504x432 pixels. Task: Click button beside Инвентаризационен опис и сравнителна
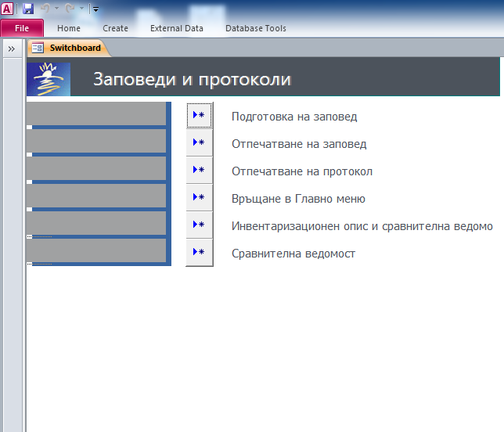[x=200, y=225]
